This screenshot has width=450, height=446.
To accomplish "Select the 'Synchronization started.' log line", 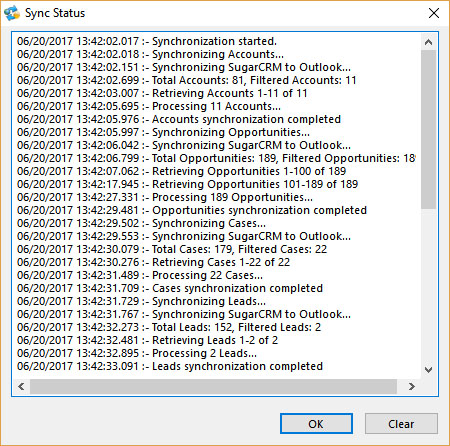I will tap(147, 41).
